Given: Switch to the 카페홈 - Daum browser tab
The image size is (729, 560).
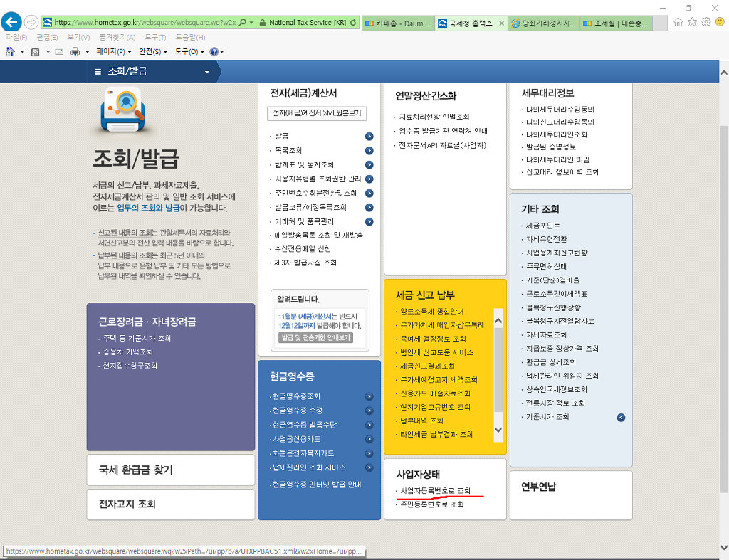Looking at the screenshot, I should [397, 23].
